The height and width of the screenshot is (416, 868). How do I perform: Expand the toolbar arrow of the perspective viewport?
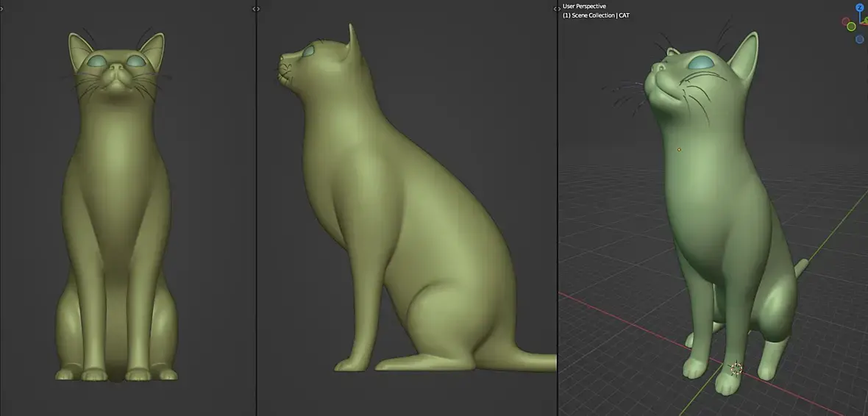pyautogui.click(x=559, y=9)
